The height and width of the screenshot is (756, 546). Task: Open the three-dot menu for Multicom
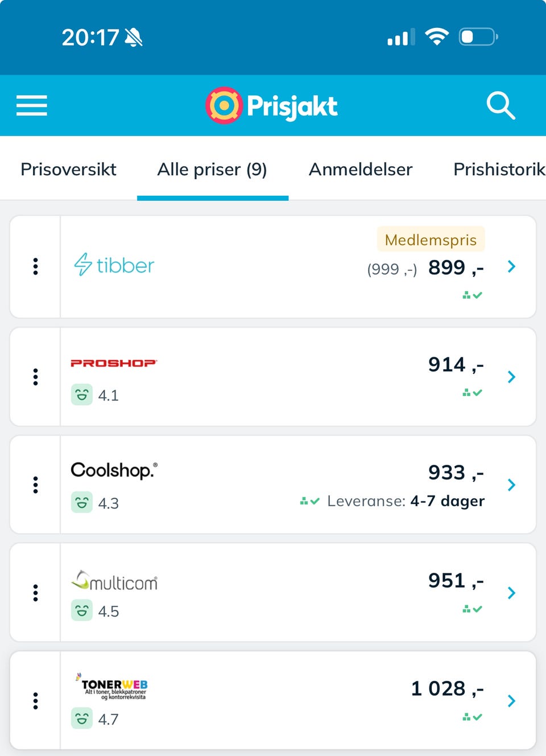click(36, 593)
